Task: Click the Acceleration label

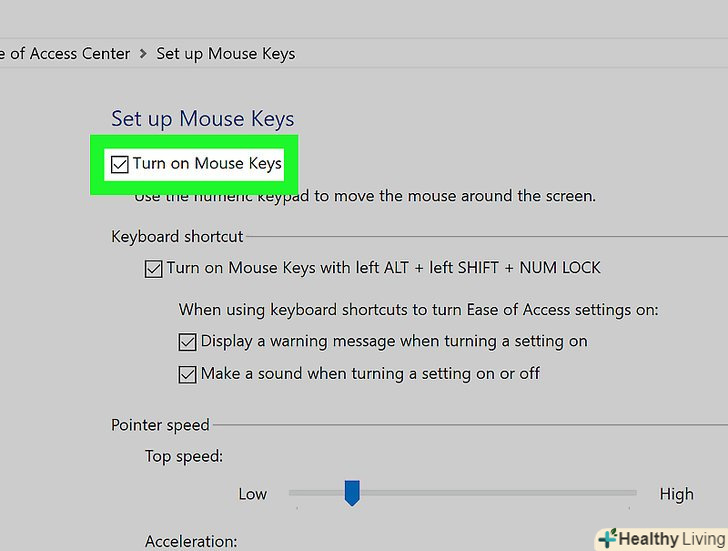Action: (190, 541)
